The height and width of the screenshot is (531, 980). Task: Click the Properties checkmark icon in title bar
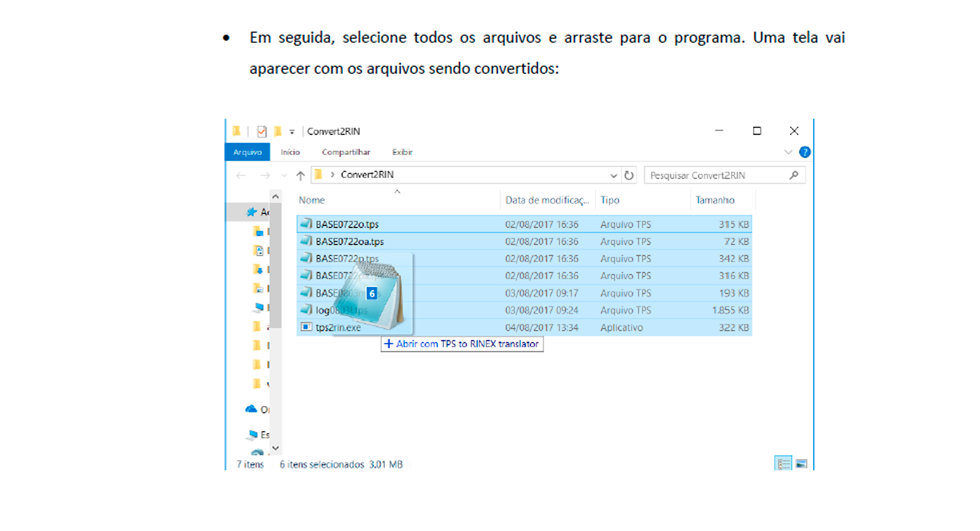coord(262,132)
